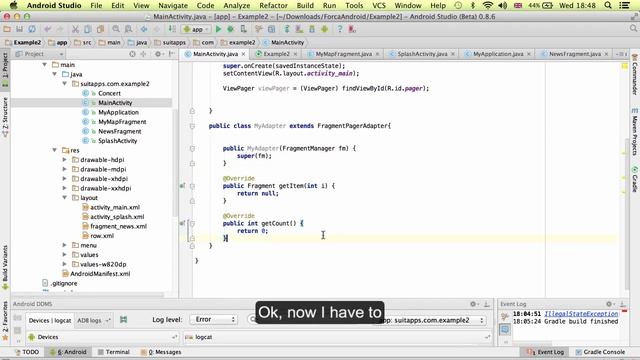Click suitapps breadcrumb in navigation bar
This screenshot has height=360, width=640.
click(x=170, y=42)
